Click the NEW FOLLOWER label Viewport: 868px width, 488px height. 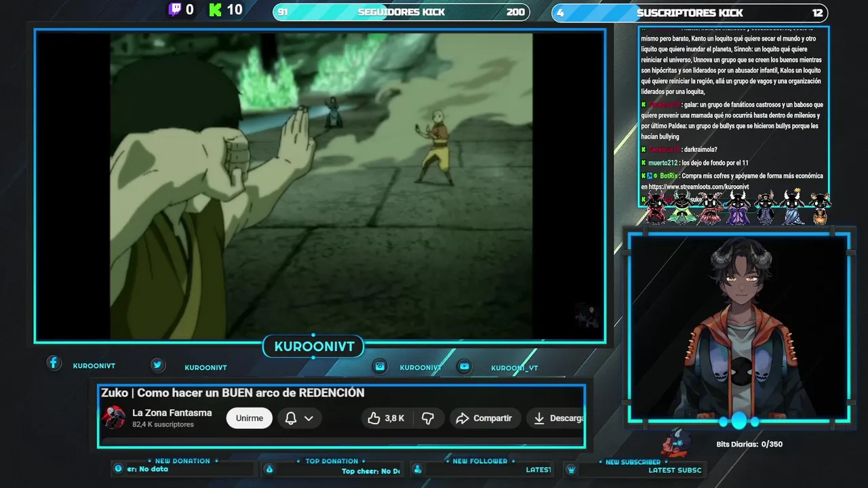480,461
